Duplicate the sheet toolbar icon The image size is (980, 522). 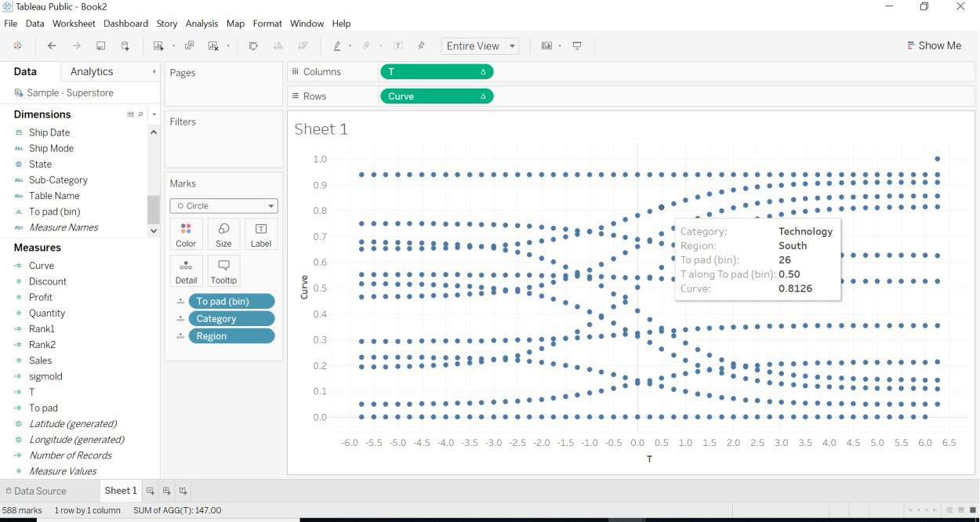click(189, 45)
